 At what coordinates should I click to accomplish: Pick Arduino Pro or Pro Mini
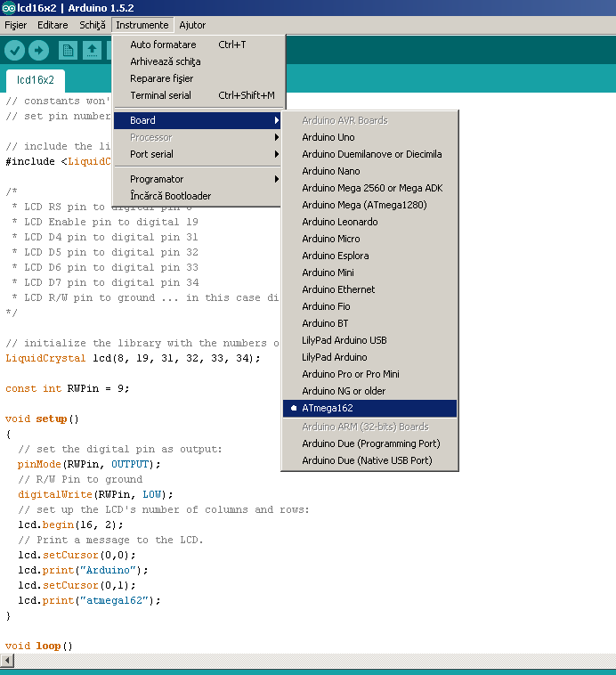(x=369, y=374)
